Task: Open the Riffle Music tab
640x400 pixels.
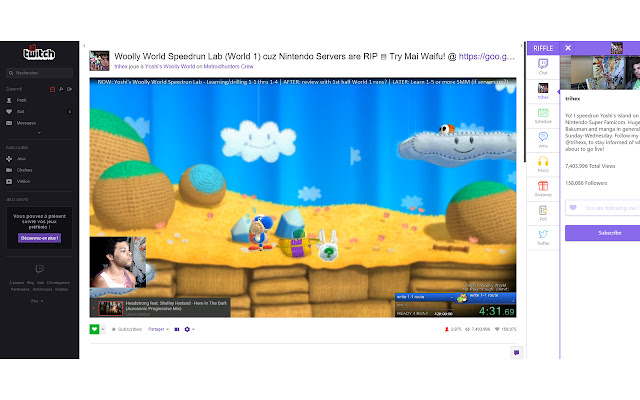Action: [x=543, y=164]
